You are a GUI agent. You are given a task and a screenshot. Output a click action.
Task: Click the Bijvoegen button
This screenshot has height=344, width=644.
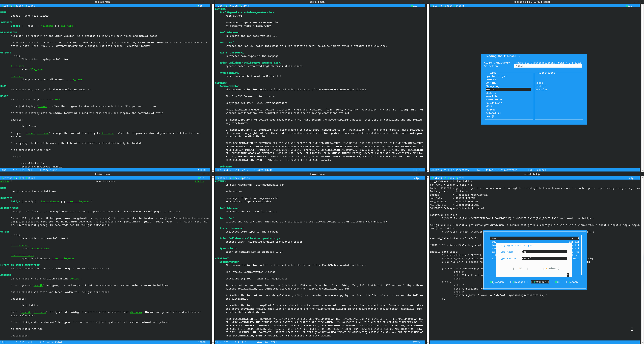(x=497, y=282)
